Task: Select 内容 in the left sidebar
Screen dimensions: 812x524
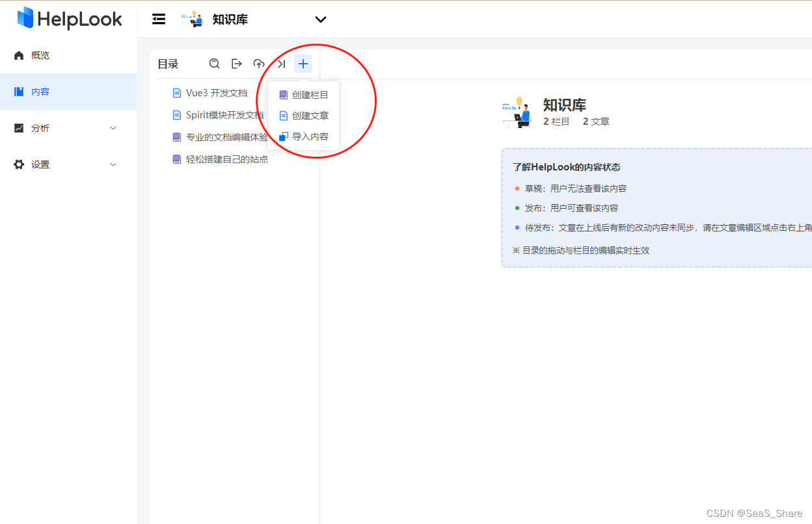Action: coord(68,92)
